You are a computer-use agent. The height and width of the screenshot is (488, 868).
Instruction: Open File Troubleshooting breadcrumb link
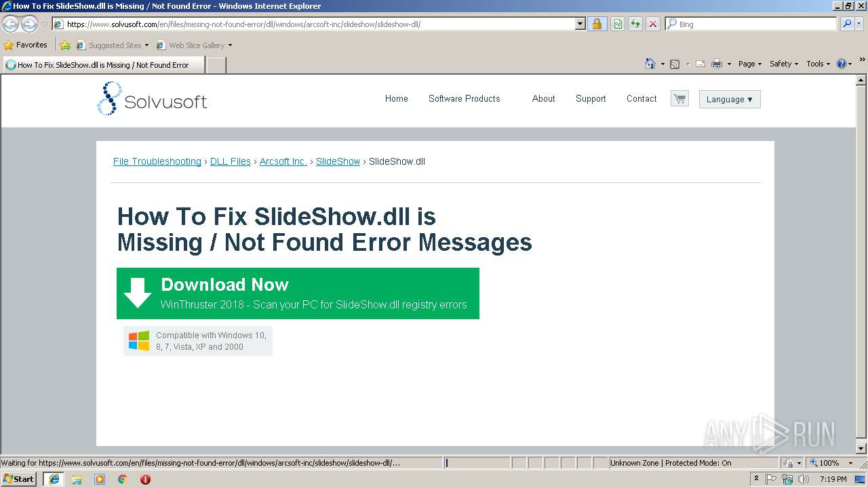(x=157, y=161)
